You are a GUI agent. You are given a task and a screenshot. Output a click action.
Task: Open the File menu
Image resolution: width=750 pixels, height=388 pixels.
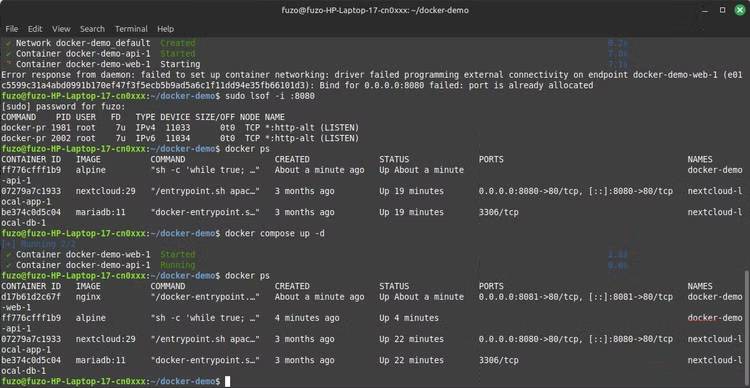pyautogui.click(x=12, y=29)
